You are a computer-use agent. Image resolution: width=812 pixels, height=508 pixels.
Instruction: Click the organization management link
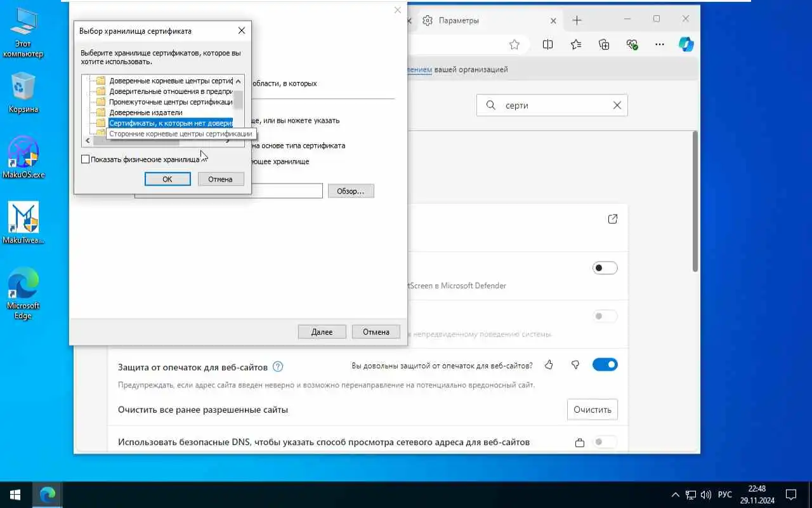click(x=419, y=70)
